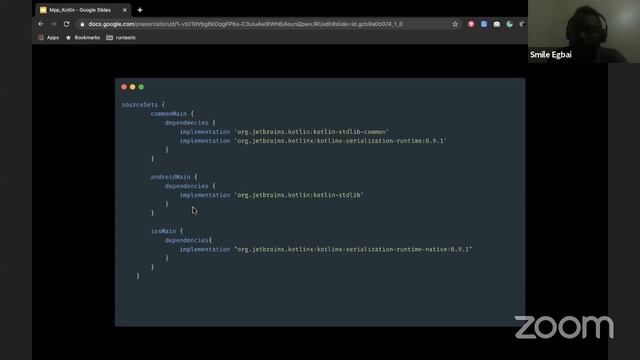Click the blue extension icon in toolbar
Viewport: 640px width, 360px height.
tap(484, 24)
